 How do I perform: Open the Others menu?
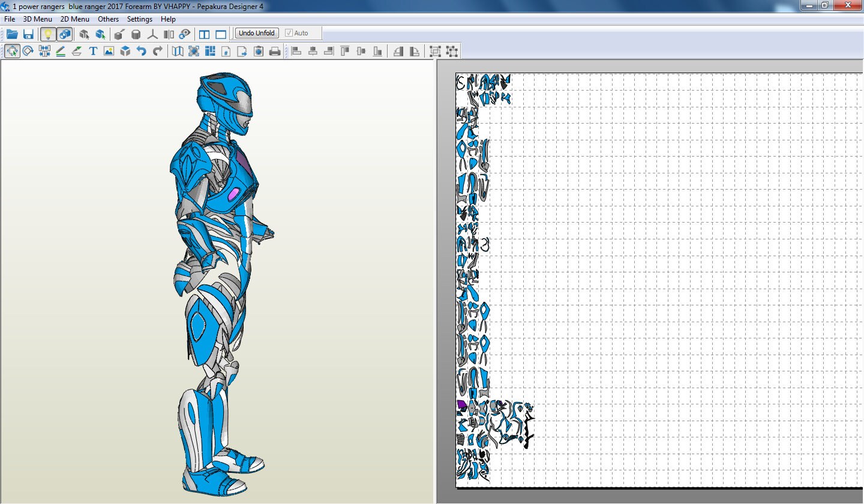point(109,19)
